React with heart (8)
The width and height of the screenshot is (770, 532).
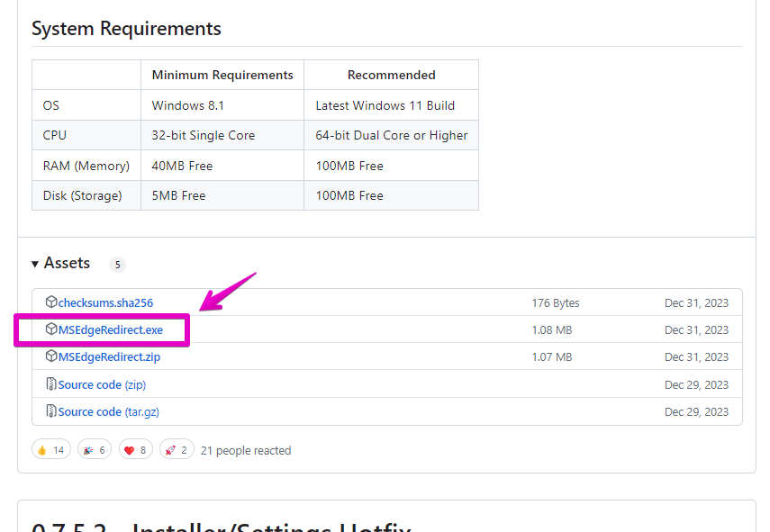135,450
